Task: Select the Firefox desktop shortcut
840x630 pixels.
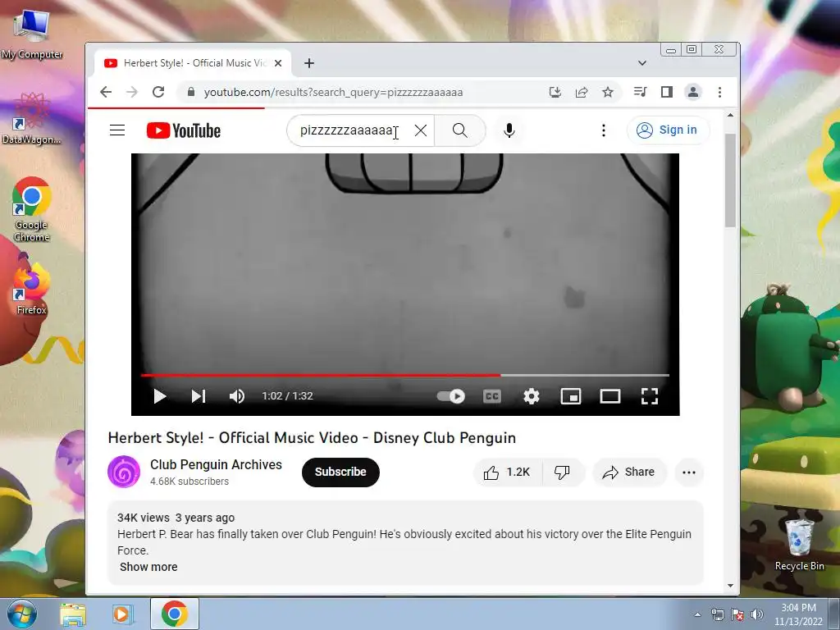Action: [32, 288]
